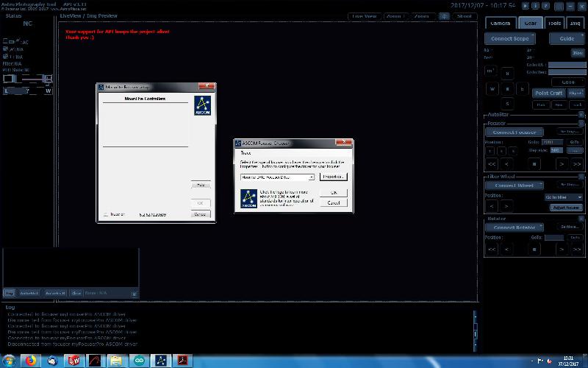Open SolidWorks from the taskbar
The width and height of the screenshot is (588, 368).
(74, 361)
